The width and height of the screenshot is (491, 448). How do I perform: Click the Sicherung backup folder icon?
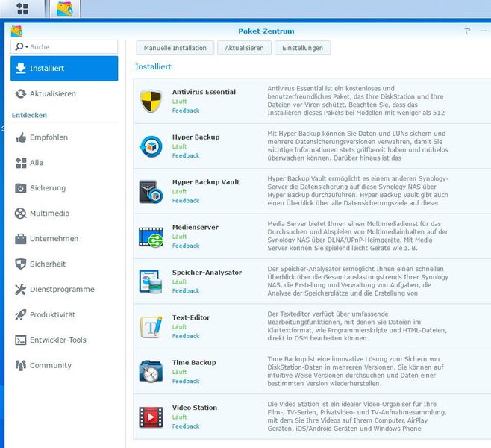tap(21, 188)
